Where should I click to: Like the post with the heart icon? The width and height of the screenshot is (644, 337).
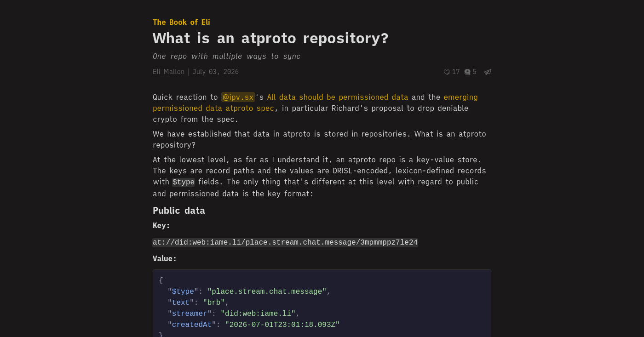pos(446,72)
